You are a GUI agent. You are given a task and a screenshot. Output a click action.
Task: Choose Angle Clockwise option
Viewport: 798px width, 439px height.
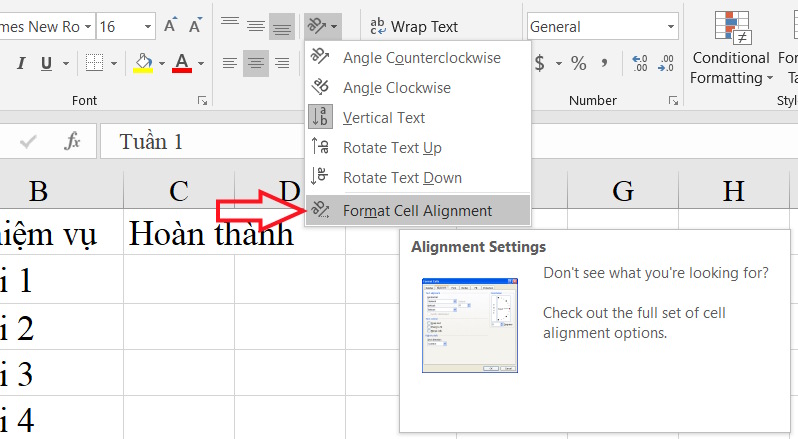418,87
